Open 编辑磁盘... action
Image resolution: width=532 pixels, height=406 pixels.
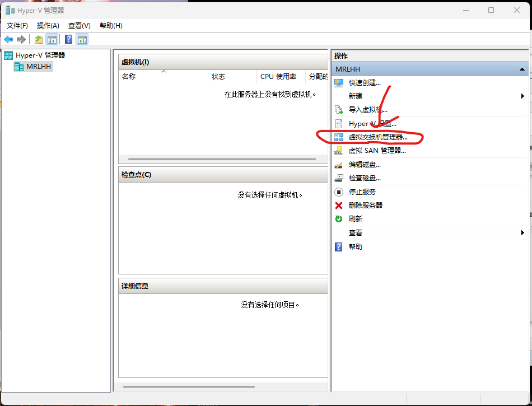(x=365, y=165)
